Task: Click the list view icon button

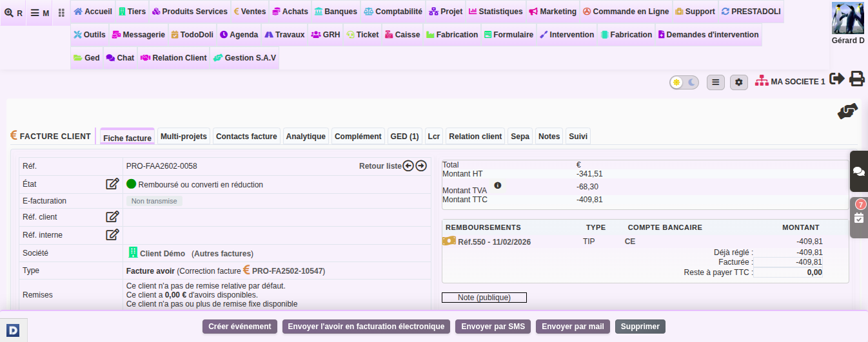Action: tap(716, 82)
